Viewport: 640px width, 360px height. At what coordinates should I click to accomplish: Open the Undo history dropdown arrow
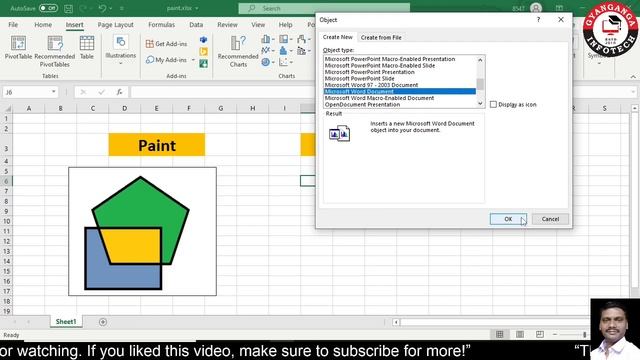click(x=111, y=8)
